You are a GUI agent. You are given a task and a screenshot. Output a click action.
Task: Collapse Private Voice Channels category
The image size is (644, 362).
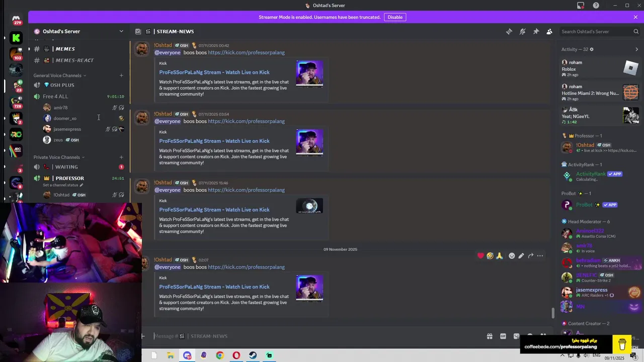pos(59,157)
